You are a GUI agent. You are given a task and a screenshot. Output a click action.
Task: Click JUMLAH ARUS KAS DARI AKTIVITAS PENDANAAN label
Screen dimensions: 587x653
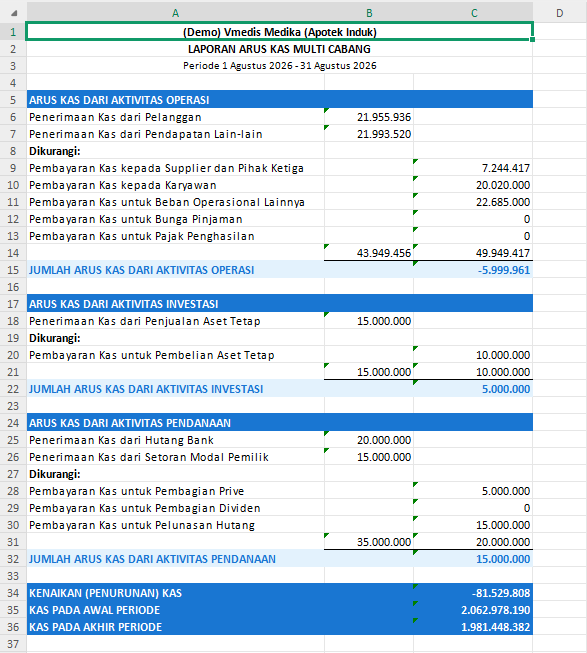tap(152, 559)
